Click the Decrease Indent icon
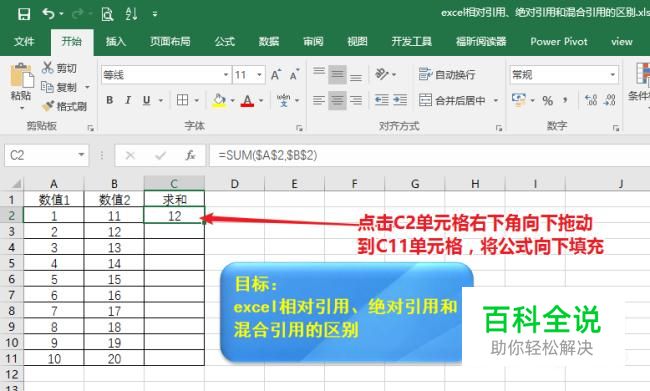Image resolution: width=650 pixels, height=391 pixels. tap(381, 100)
